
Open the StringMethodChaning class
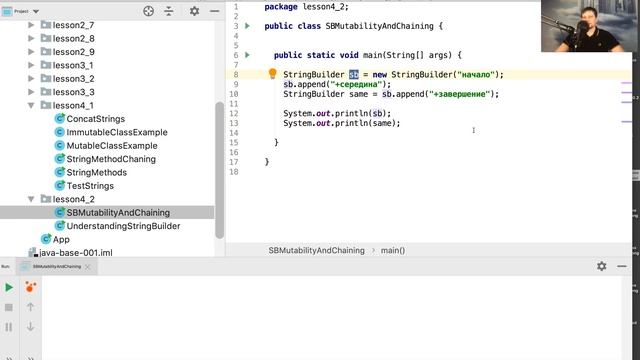pos(111,159)
